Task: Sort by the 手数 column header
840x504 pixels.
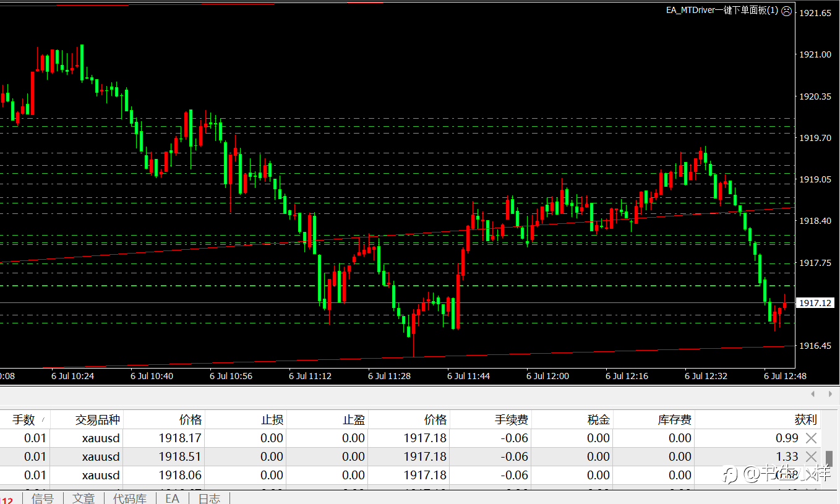Action: tap(24, 420)
